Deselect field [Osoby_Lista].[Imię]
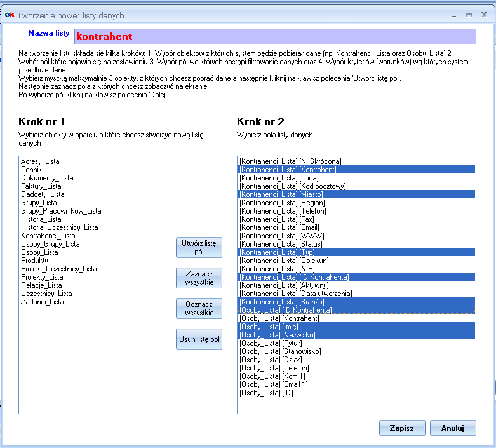Screen dimensions: 496x448 (356, 327)
